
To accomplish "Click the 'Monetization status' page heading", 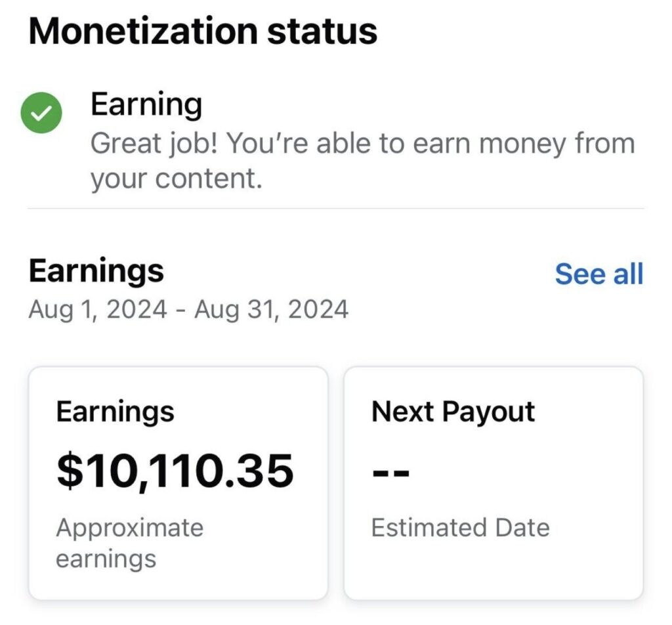I will (203, 31).
